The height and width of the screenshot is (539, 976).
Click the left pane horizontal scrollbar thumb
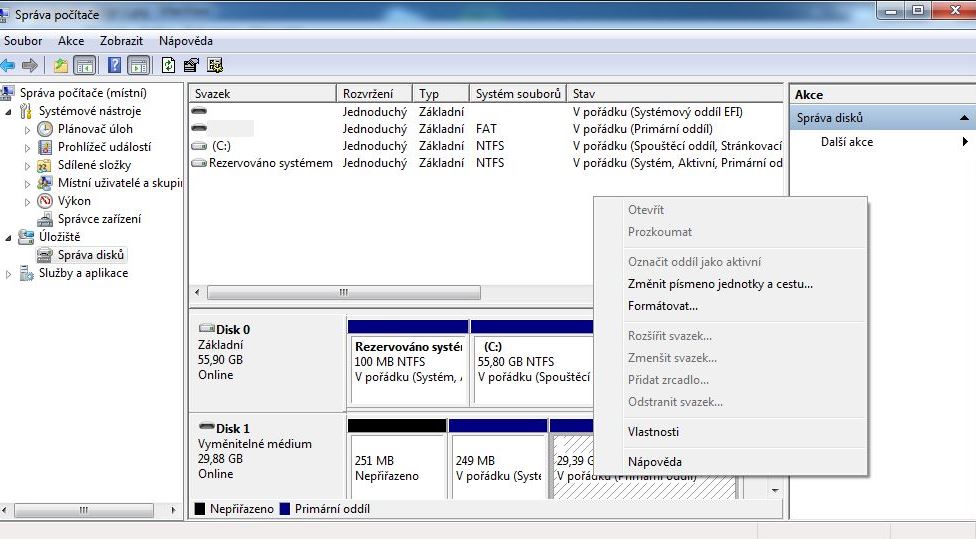point(83,510)
